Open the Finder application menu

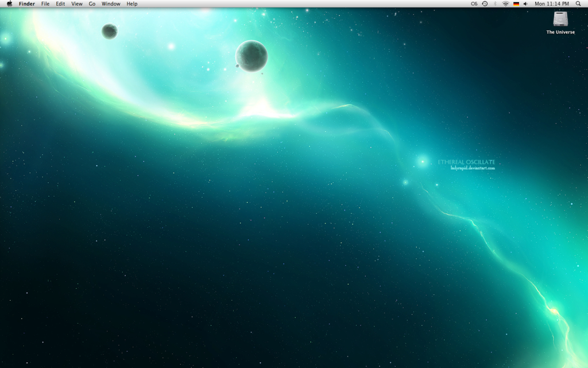[x=27, y=4]
